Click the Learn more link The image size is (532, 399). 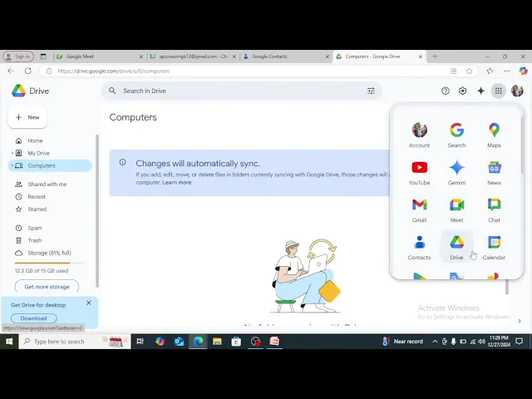coord(177,183)
